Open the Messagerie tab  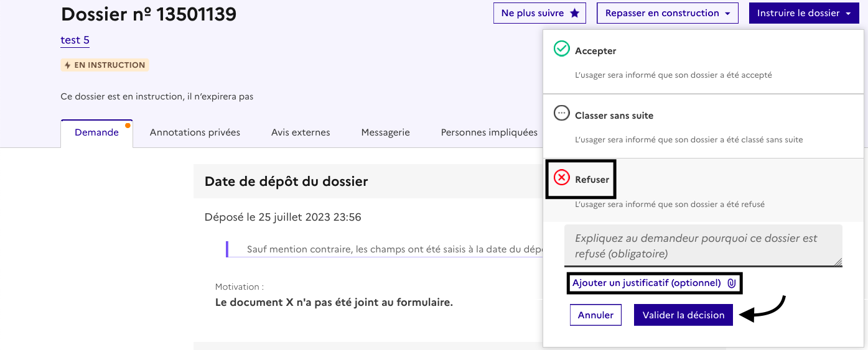point(385,132)
